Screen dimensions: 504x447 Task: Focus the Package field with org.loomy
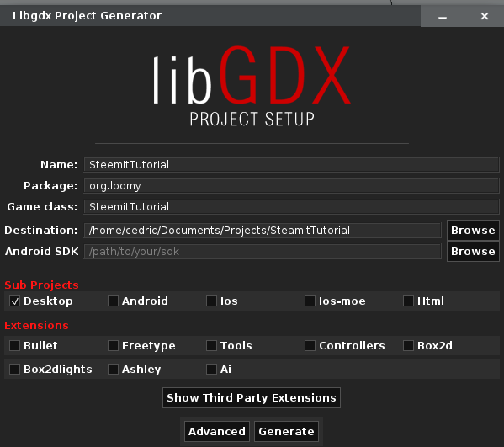pyautogui.click(x=291, y=186)
